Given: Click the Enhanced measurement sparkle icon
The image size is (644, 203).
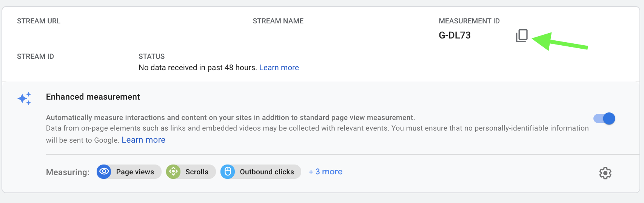Looking at the screenshot, I should [25, 98].
